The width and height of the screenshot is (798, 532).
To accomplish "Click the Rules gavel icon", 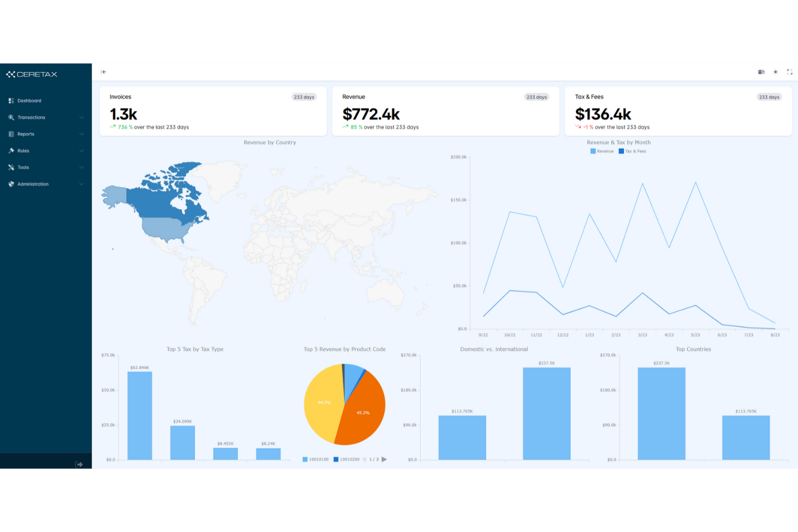I will pyautogui.click(x=11, y=151).
